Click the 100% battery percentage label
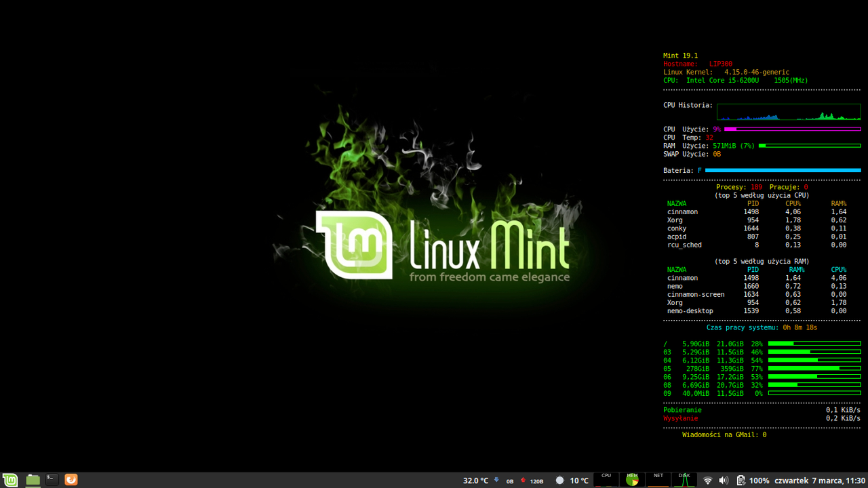Viewport: 868px width, 488px height. 759,481
